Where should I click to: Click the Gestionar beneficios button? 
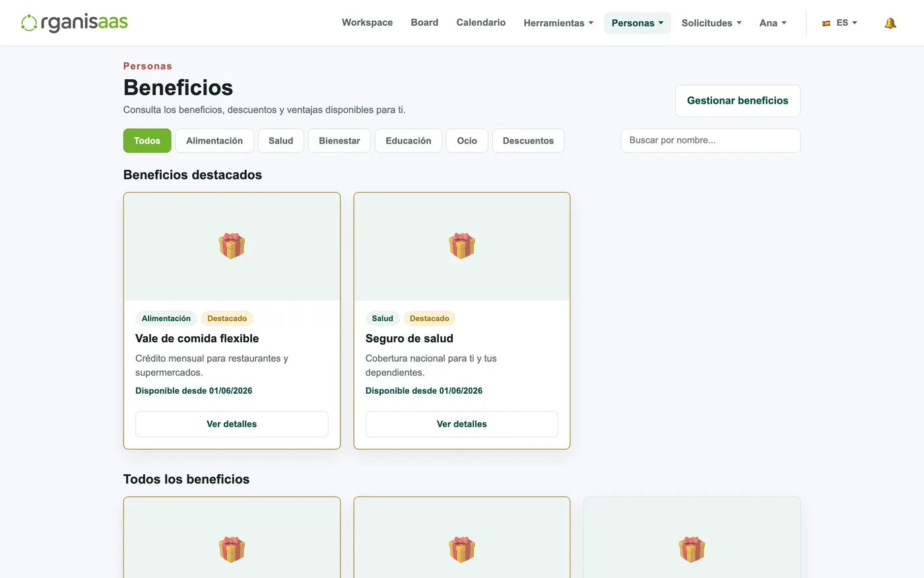click(x=738, y=100)
